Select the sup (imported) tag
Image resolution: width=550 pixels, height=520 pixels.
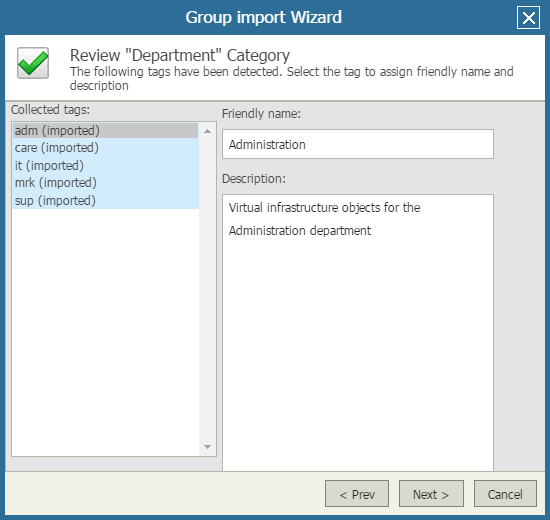(106, 200)
